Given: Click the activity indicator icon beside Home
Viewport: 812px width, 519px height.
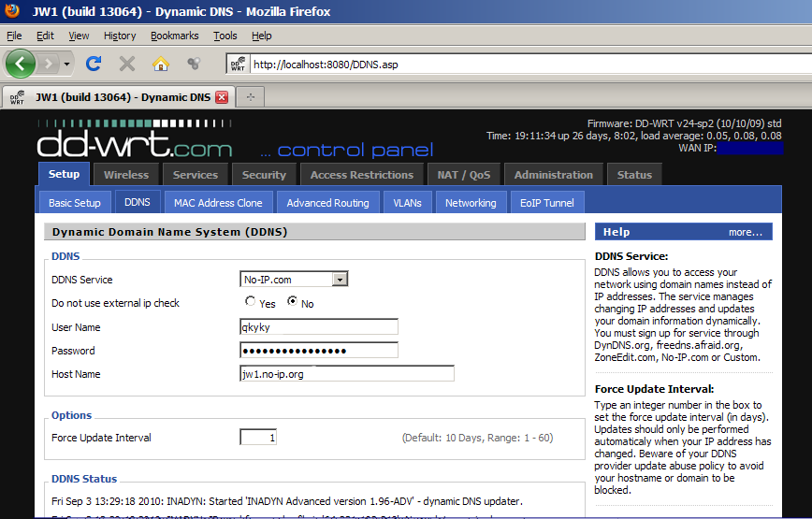Looking at the screenshot, I should (x=194, y=64).
